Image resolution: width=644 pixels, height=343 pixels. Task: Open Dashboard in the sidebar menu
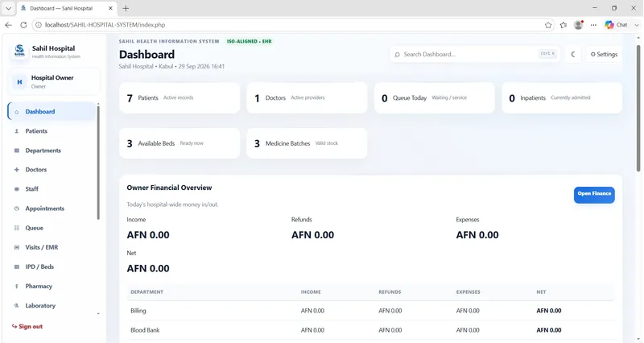pyautogui.click(x=52, y=112)
